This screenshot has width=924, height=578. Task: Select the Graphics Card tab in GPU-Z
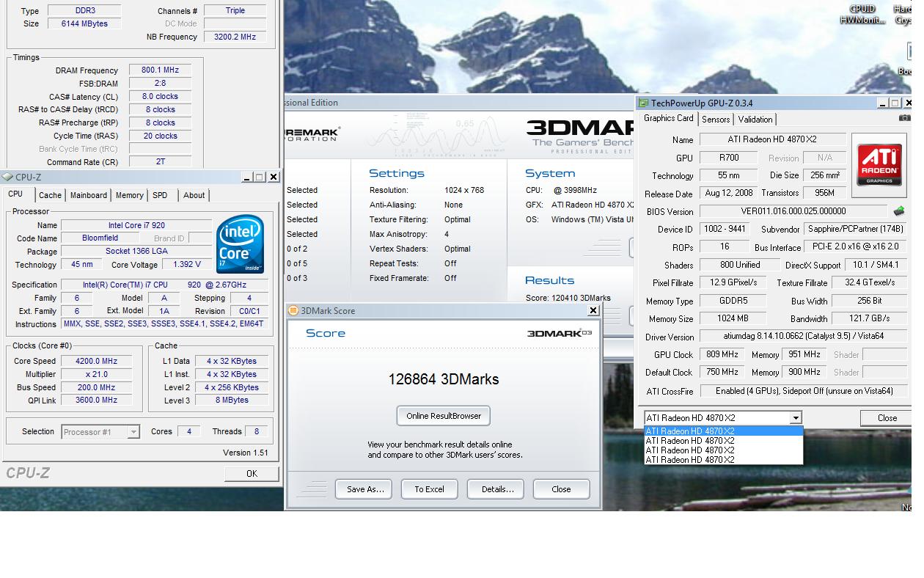[669, 118]
